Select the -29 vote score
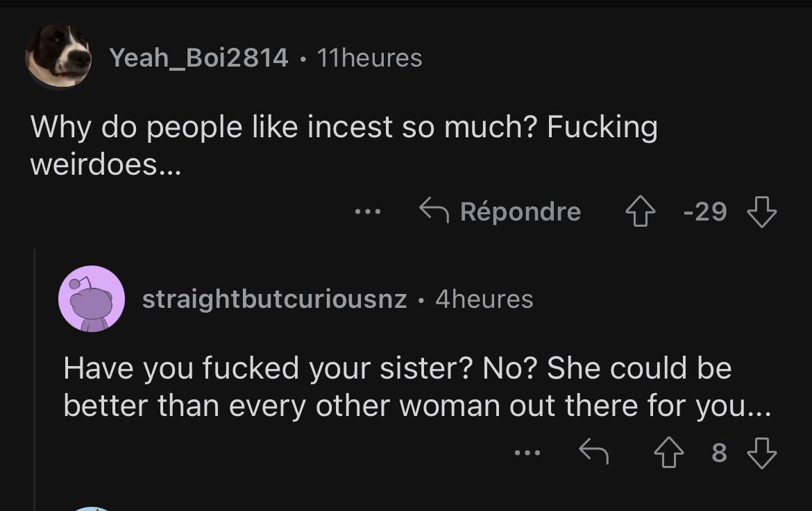This screenshot has width=812, height=511. (x=705, y=211)
